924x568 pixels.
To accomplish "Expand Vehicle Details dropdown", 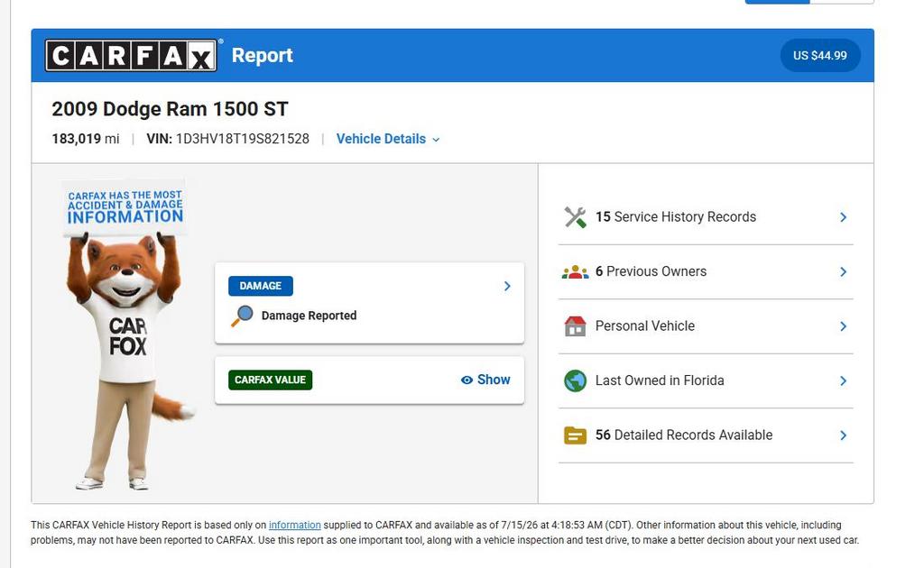I will coord(388,139).
